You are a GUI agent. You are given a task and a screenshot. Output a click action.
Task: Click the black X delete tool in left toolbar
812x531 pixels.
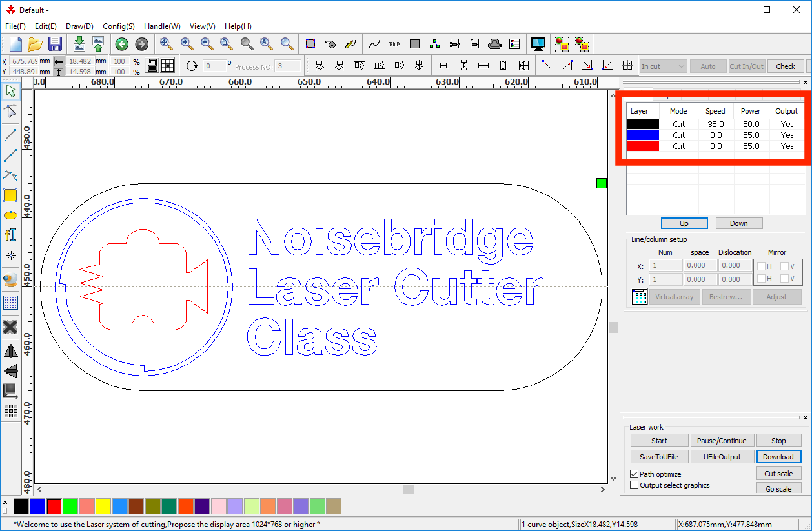pos(10,327)
